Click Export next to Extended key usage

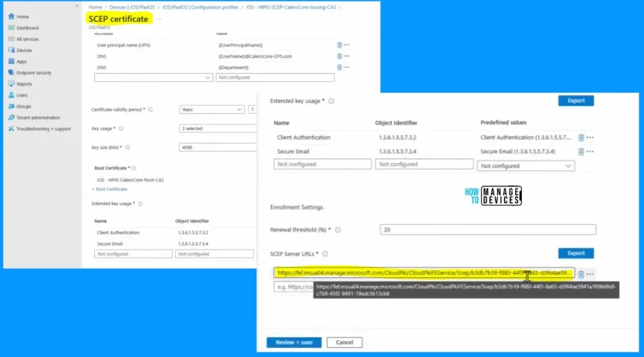coord(576,101)
